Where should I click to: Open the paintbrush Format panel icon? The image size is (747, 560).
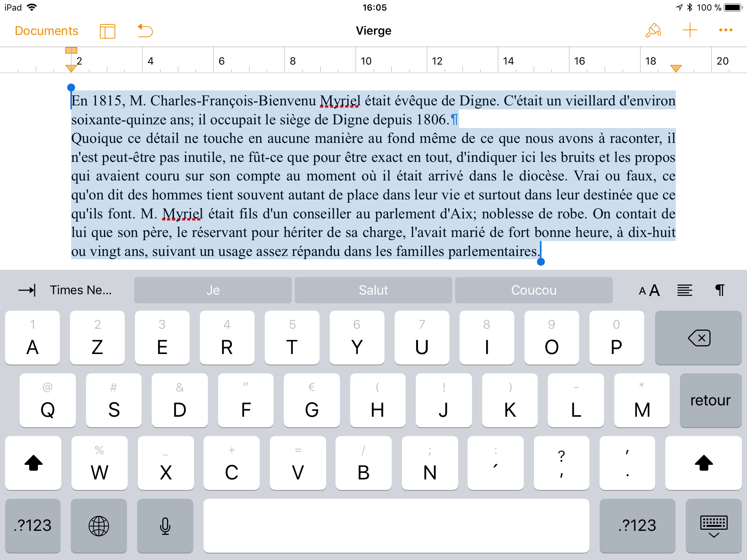coord(653,31)
